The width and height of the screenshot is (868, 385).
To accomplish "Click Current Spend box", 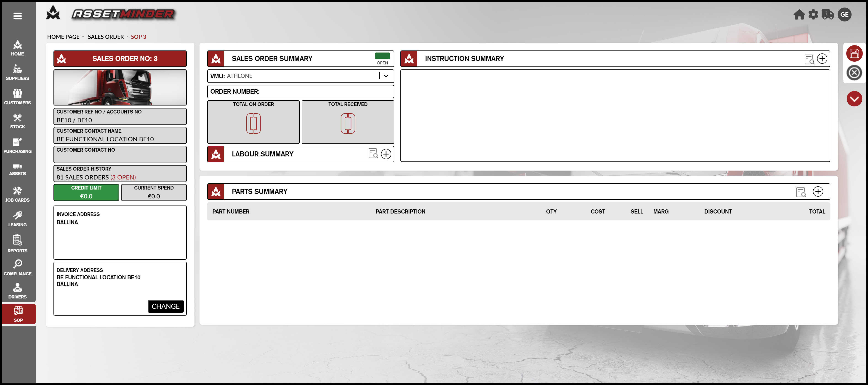I will click(x=154, y=192).
